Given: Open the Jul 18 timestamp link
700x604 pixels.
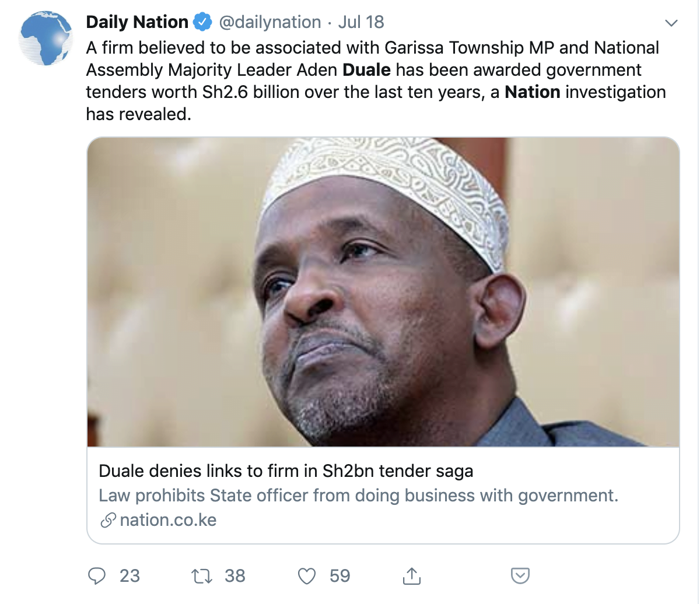Looking at the screenshot, I should pyautogui.click(x=361, y=23).
